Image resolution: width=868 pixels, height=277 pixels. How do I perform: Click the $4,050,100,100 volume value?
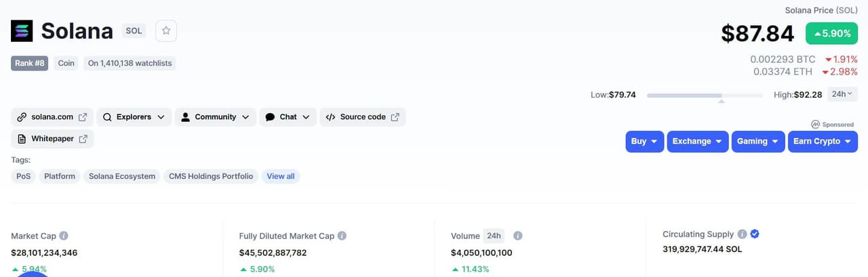[x=481, y=253]
